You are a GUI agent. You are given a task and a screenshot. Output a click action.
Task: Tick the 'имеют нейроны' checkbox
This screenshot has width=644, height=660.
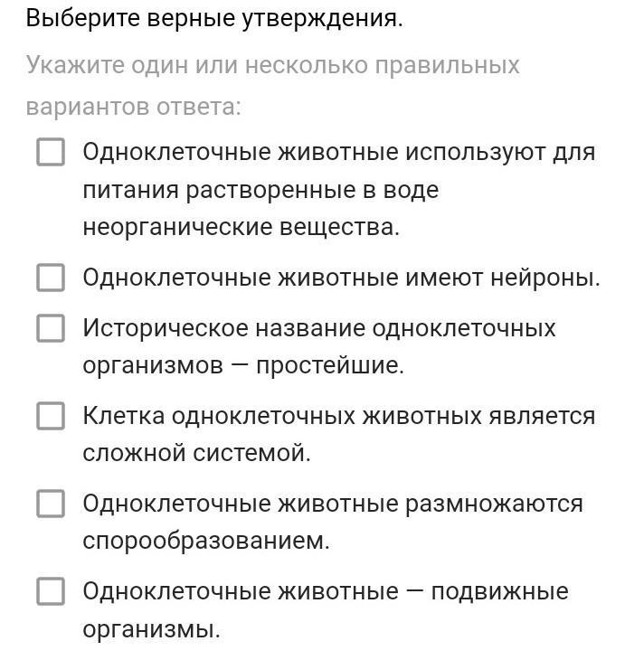pyautogui.click(x=51, y=278)
